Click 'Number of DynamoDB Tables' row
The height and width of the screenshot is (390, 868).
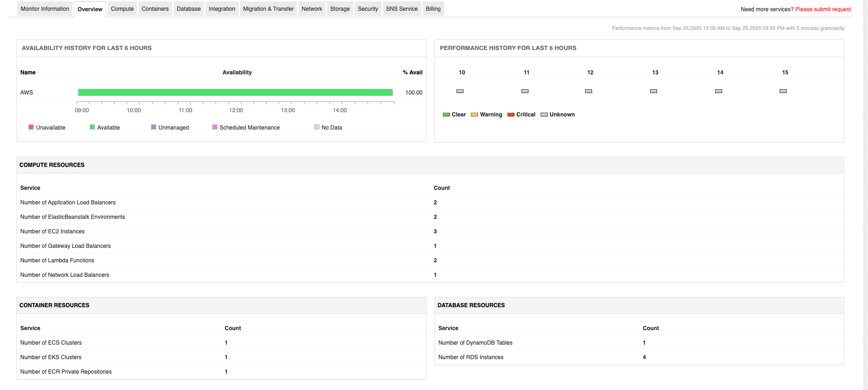coord(639,343)
